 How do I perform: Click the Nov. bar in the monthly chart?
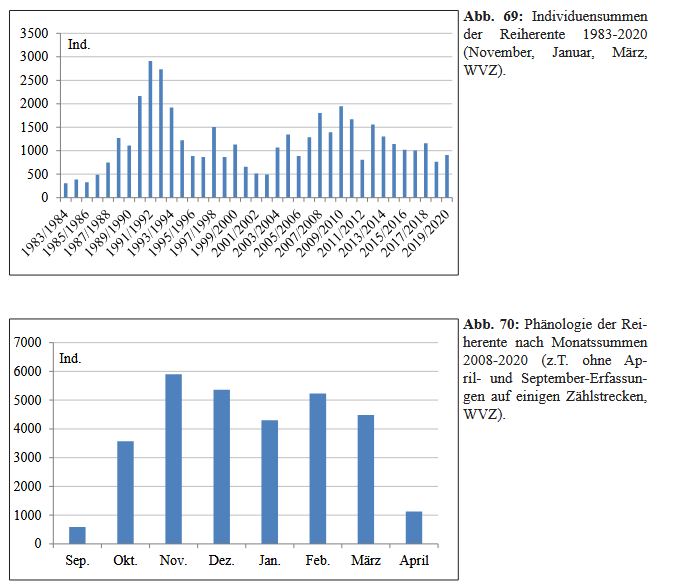[174, 459]
